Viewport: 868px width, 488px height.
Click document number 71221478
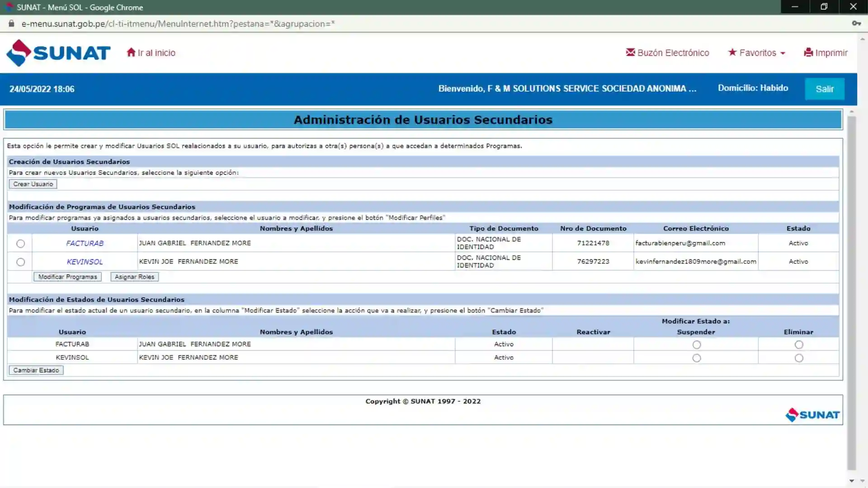pyautogui.click(x=593, y=243)
